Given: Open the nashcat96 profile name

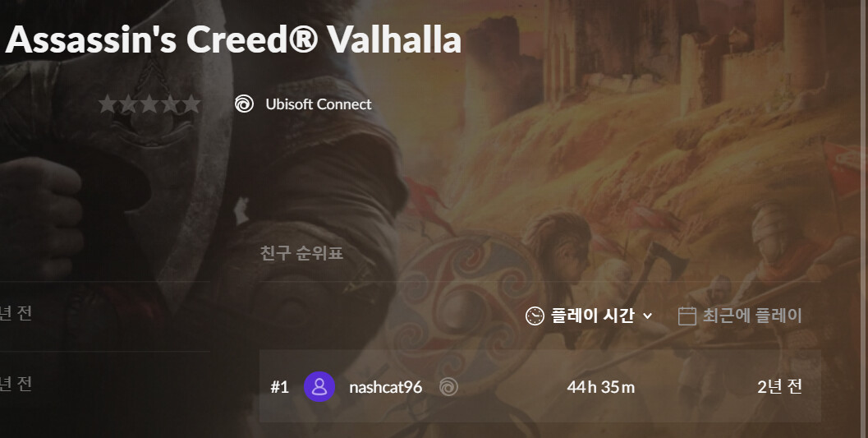Looking at the screenshot, I should coord(385,387).
